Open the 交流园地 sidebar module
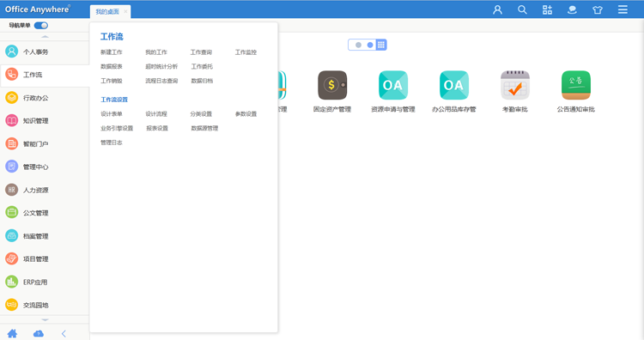644x340 pixels. (45, 305)
